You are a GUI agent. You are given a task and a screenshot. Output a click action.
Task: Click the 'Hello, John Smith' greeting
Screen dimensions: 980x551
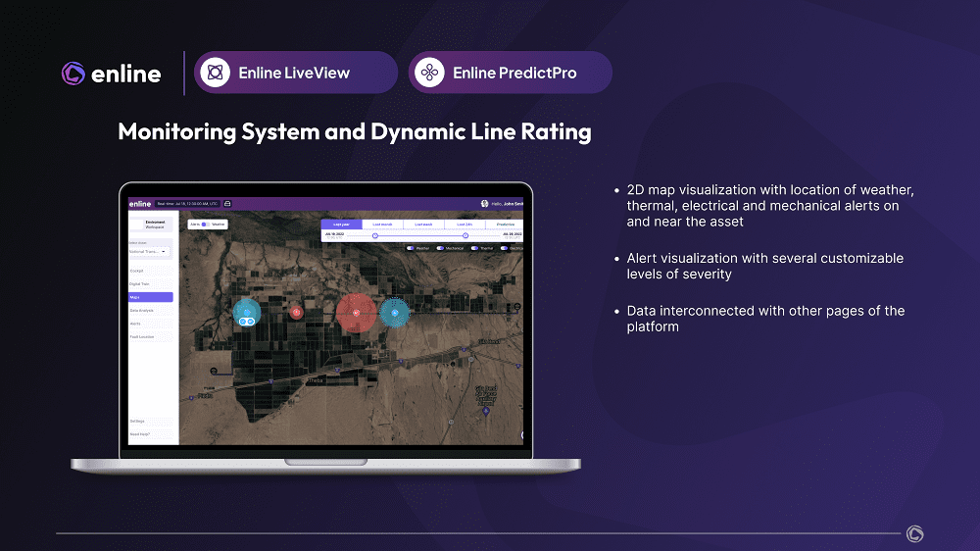pyautogui.click(x=507, y=204)
